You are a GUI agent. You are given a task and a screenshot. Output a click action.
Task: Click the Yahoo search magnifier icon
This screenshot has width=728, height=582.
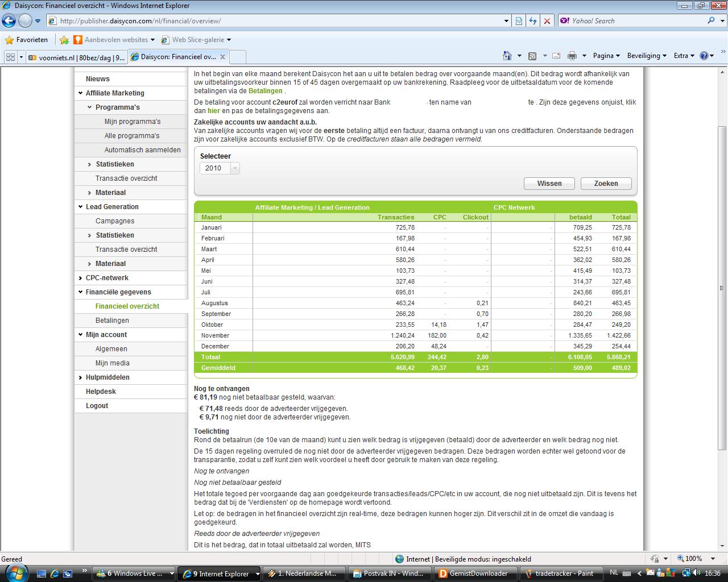(x=712, y=20)
